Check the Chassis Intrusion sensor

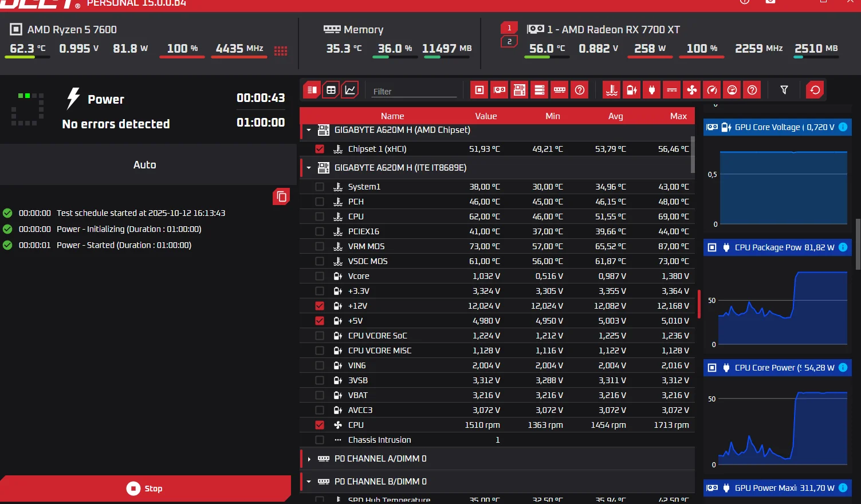click(x=320, y=440)
